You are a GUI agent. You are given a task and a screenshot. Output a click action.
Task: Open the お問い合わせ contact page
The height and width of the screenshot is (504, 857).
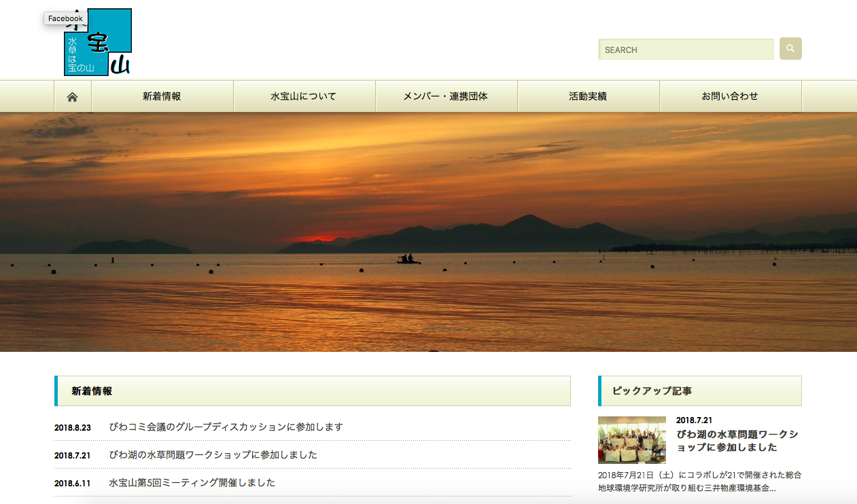730,96
